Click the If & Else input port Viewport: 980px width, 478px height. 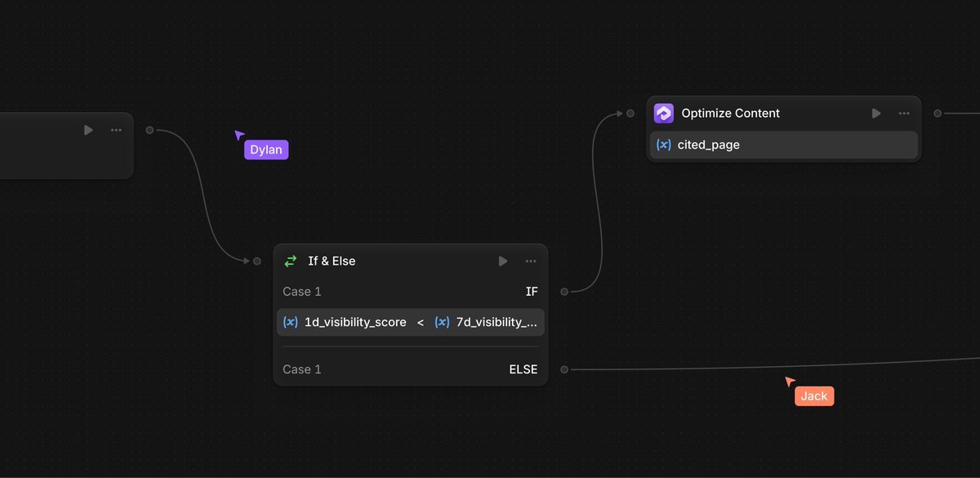[256, 261]
